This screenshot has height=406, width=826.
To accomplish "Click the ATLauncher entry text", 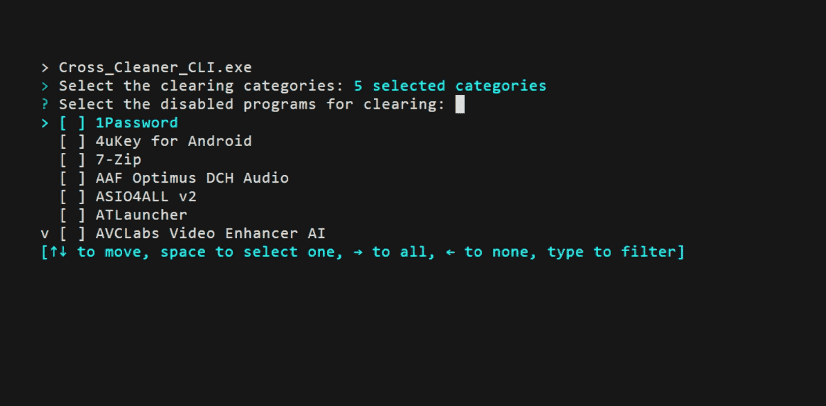I will point(141,215).
